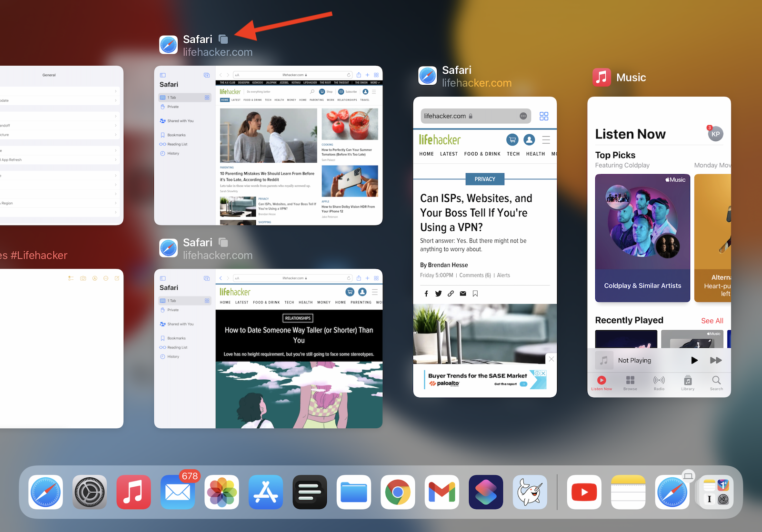Switch to the Library tab in Music
Screen dimensions: 762x532
click(688, 383)
